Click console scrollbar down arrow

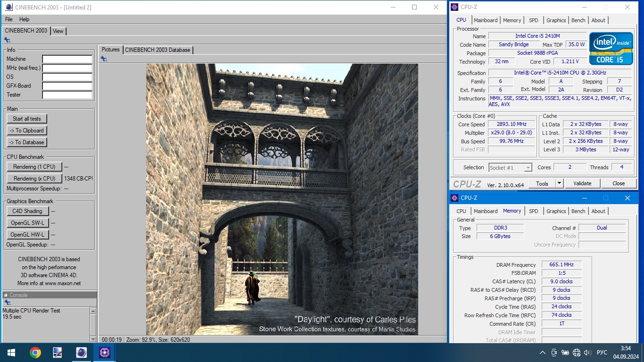pyautogui.click(x=93, y=339)
